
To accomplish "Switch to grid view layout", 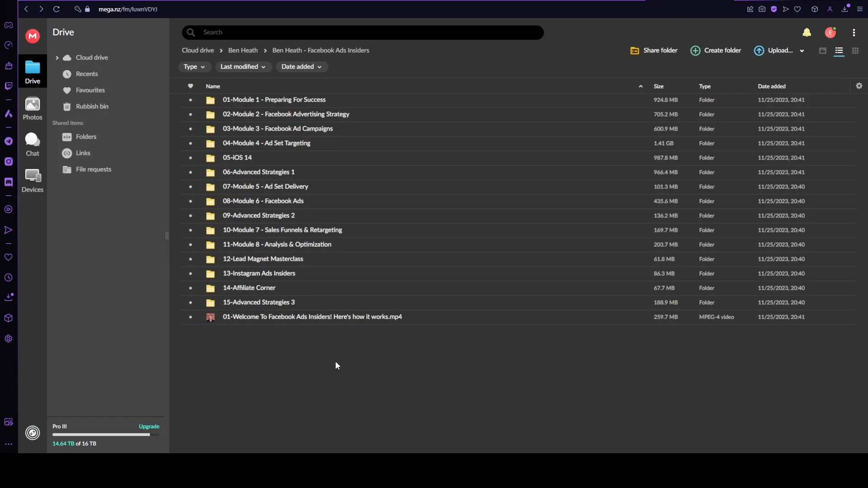I will tap(855, 51).
